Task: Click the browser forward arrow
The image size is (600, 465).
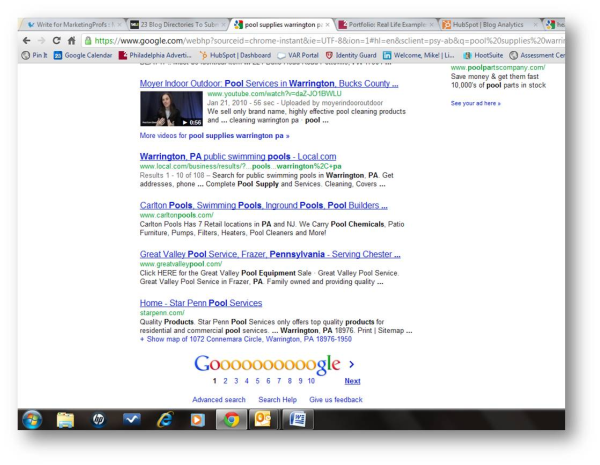Action: coord(41,41)
